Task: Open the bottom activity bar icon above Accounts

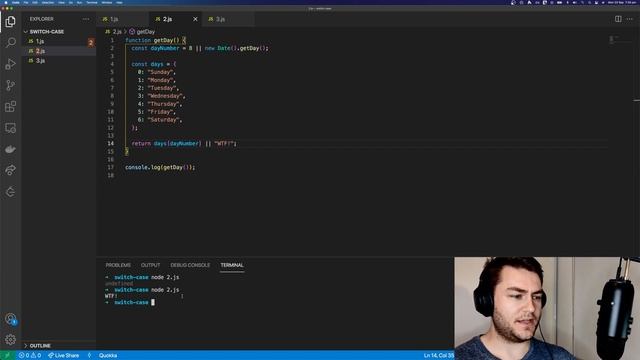Action: tap(11, 192)
